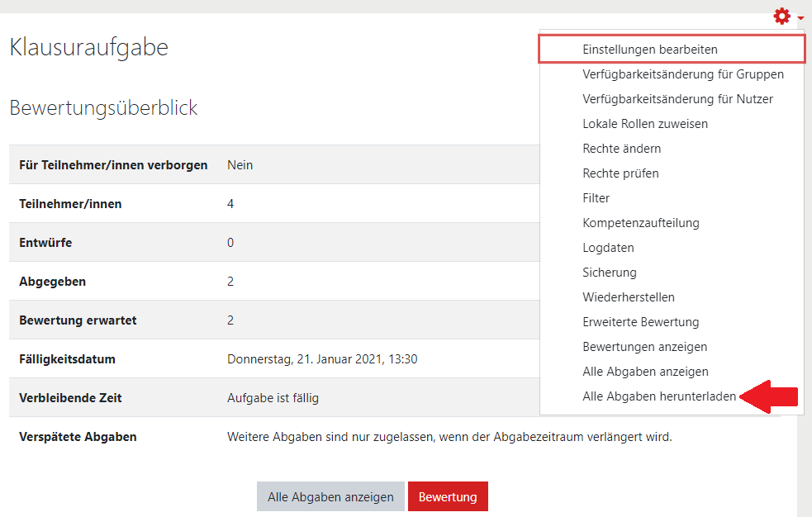Select Bewertungen anzeigen in menu
The width and height of the screenshot is (812, 517).
(672, 347)
